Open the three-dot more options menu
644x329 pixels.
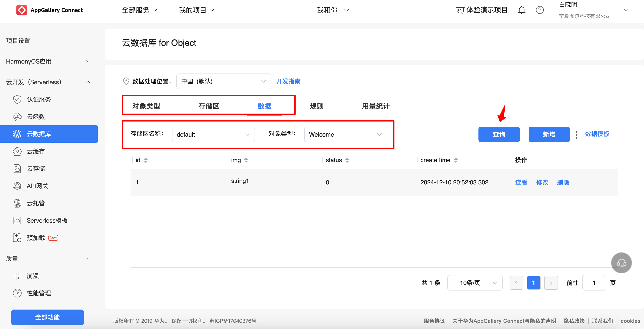pos(577,134)
